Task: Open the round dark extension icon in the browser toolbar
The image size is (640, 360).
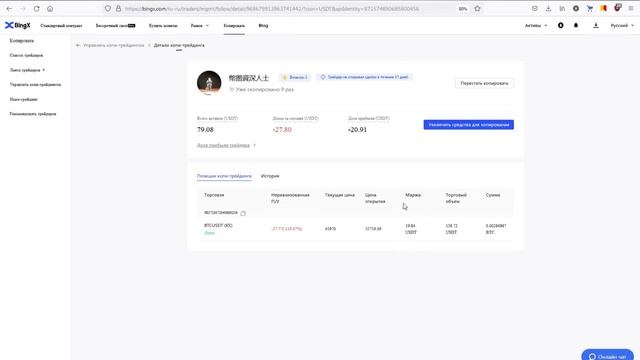Action: point(576,9)
